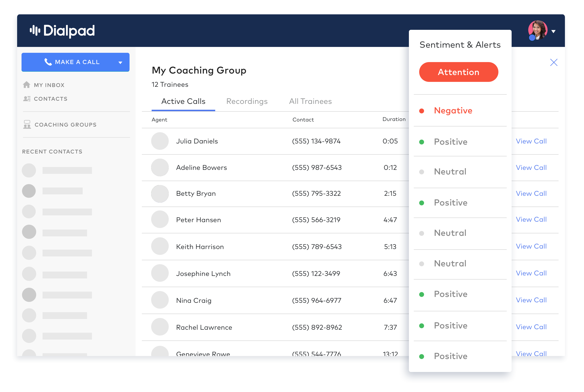Image resolution: width=584 pixels, height=392 pixels.
Task: Switch to the Recordings tab
Action: pyautogui.click(x=247, y=101)
